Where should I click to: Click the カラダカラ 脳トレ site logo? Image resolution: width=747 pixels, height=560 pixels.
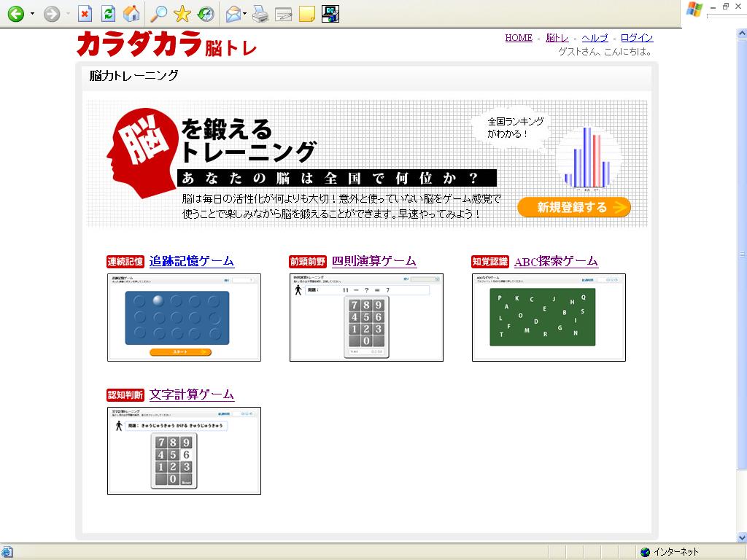coord(166,44)
